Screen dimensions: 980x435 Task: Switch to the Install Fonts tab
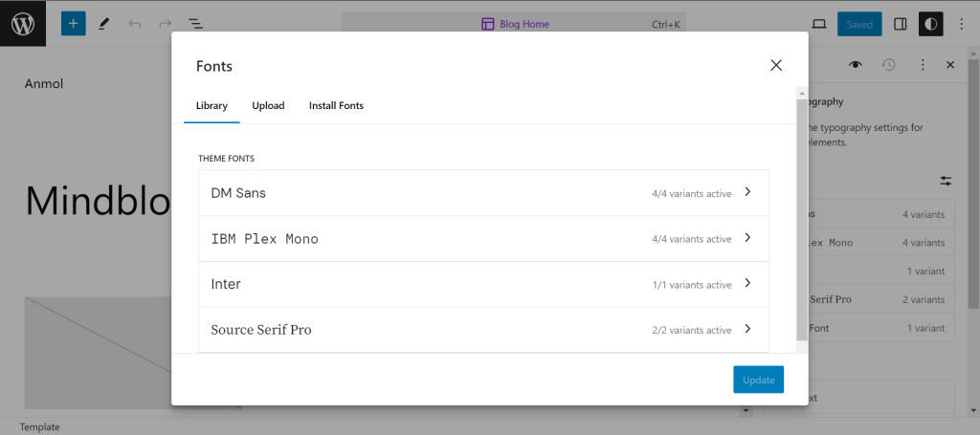pos(336,105)
